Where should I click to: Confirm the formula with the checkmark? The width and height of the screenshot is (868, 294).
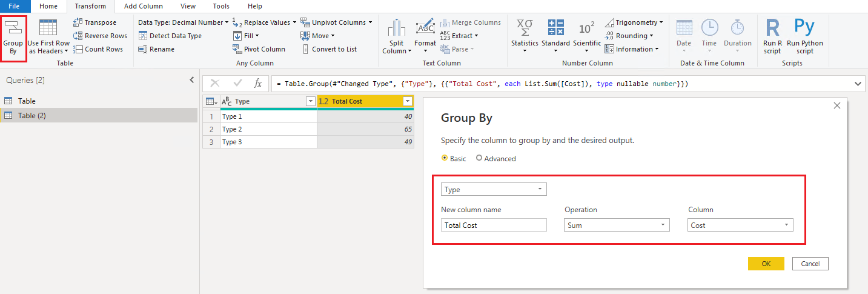pos(237,84)
